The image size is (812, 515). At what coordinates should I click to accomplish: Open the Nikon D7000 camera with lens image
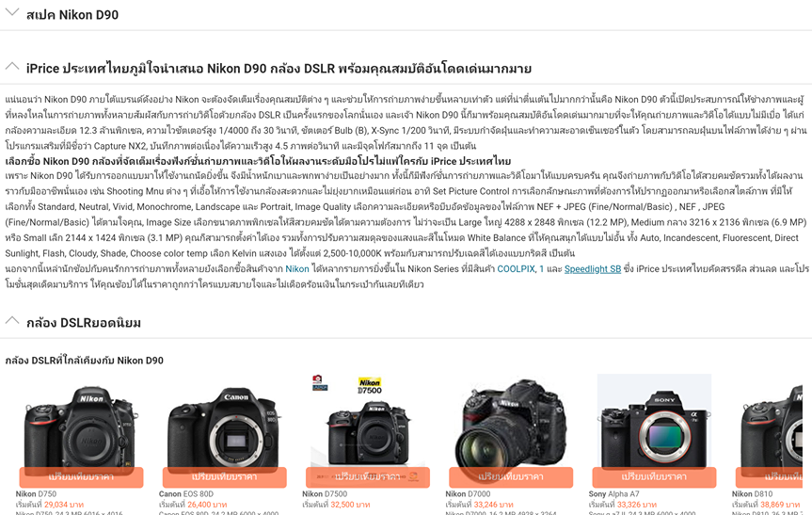511,425
